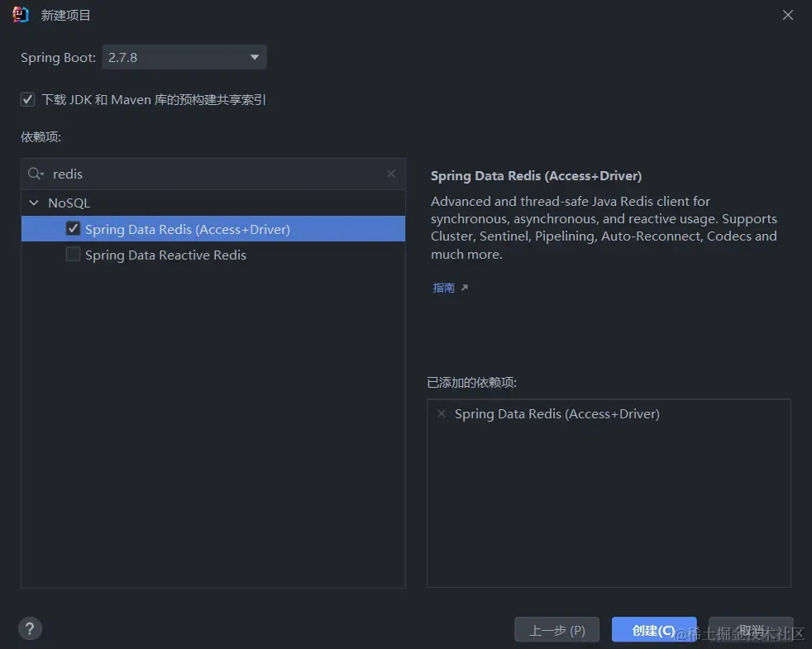Uncheck Spring Data Redis (Access+Driver) checkbox
Screen dimensions: 812x649
73,228
